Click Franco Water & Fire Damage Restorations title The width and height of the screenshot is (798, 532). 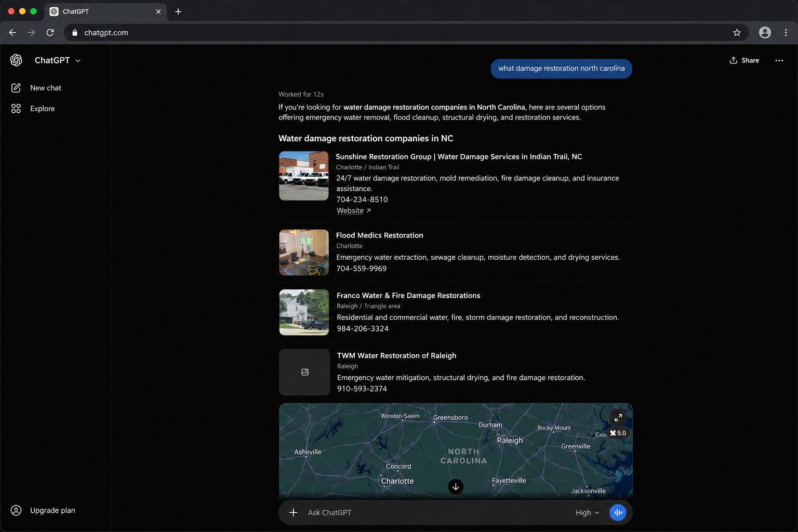[408, 296]
